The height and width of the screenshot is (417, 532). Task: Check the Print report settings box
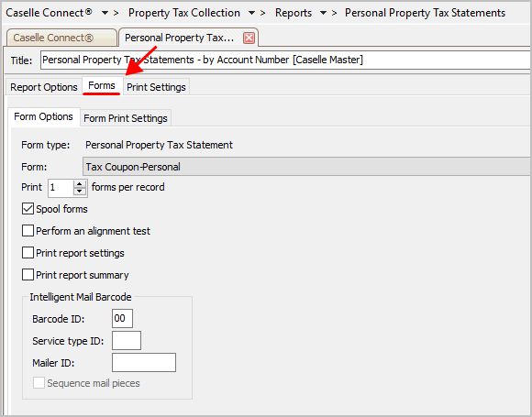(x=28, y=253)
